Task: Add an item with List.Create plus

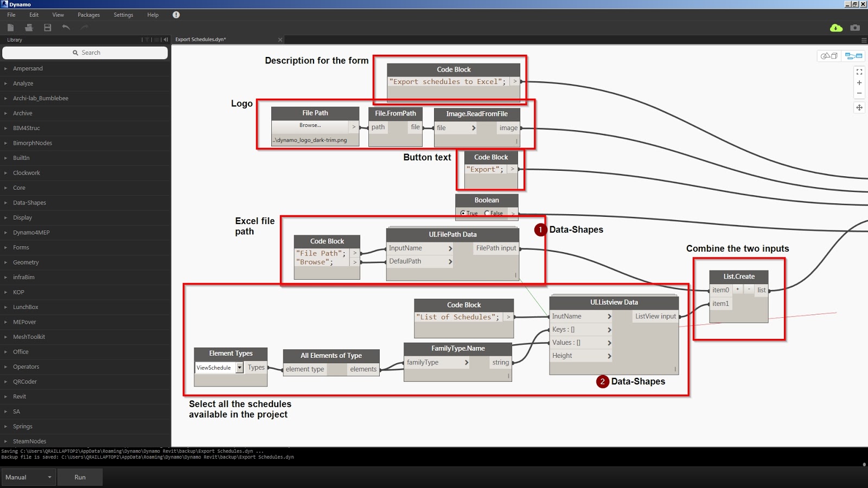Action: 738,290
